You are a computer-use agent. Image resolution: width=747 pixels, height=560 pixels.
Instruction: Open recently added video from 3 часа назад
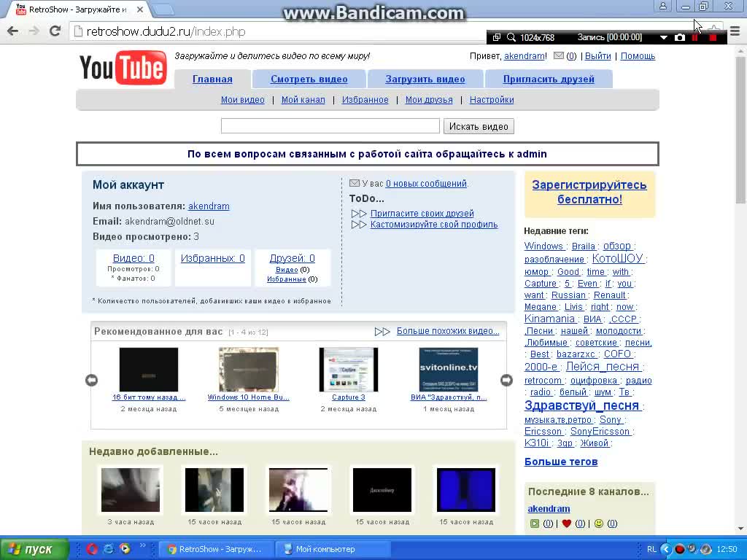[131, 489]
